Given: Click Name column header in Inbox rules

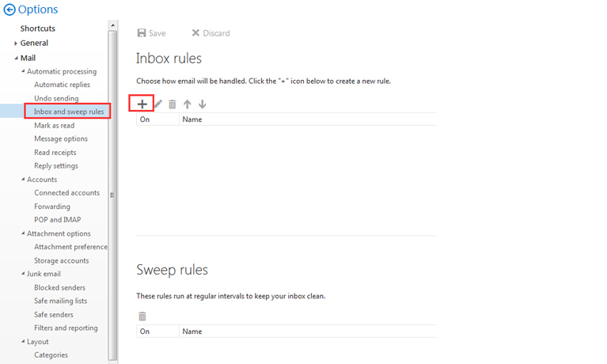Looking at the screenshot, I should pyautogui.click(x=192, y=119).
